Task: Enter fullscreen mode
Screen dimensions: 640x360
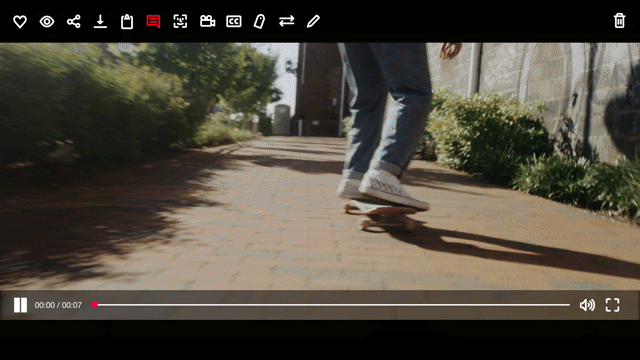Action: tap(612, 305)
